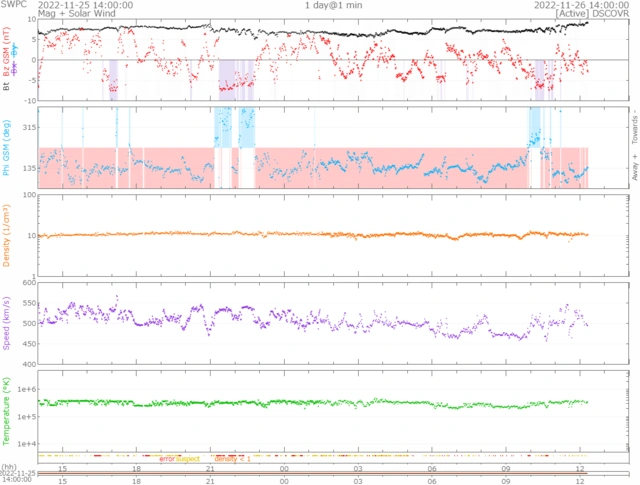This screenshot has height=485, width=640.
Task: Click the 1e+6 tick on the Temperature axis
Action: [27, 389]
